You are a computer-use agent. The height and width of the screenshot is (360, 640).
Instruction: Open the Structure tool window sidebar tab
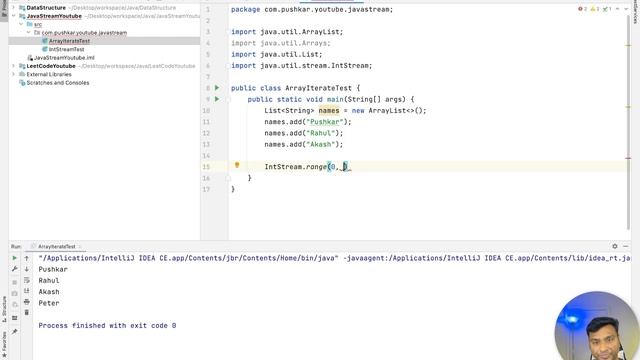[x=4, y=310]
